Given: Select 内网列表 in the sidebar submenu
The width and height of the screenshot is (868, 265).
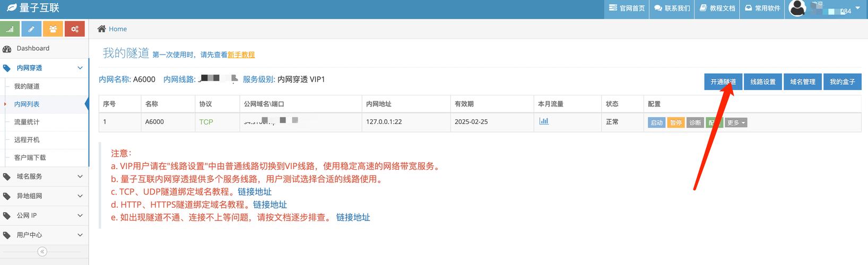Looking at the screenshot, I should (x=27, y=104).
